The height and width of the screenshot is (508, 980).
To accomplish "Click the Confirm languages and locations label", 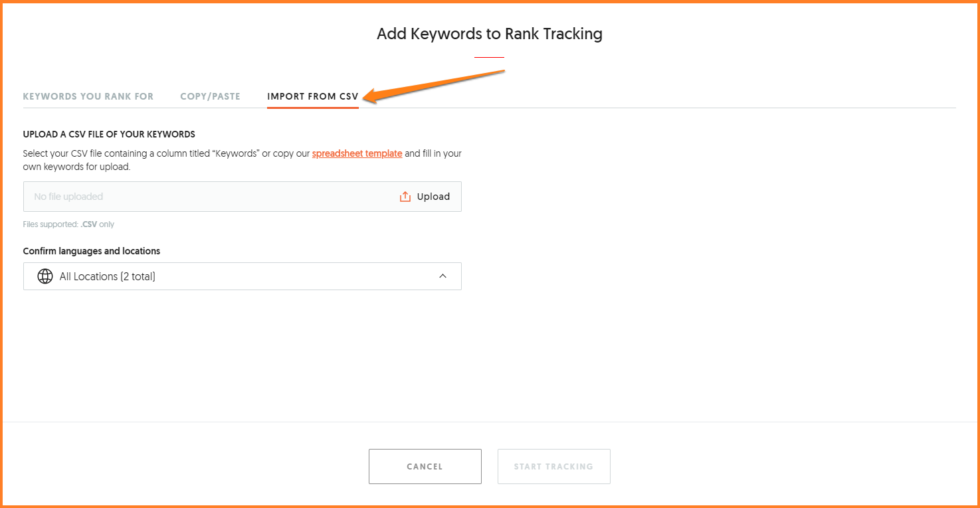I will [x=92, y=251].
